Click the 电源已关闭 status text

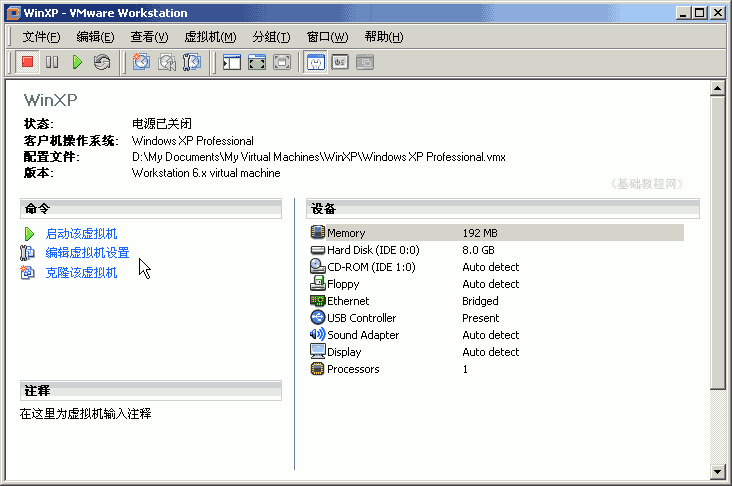click(x=162, y=123)
